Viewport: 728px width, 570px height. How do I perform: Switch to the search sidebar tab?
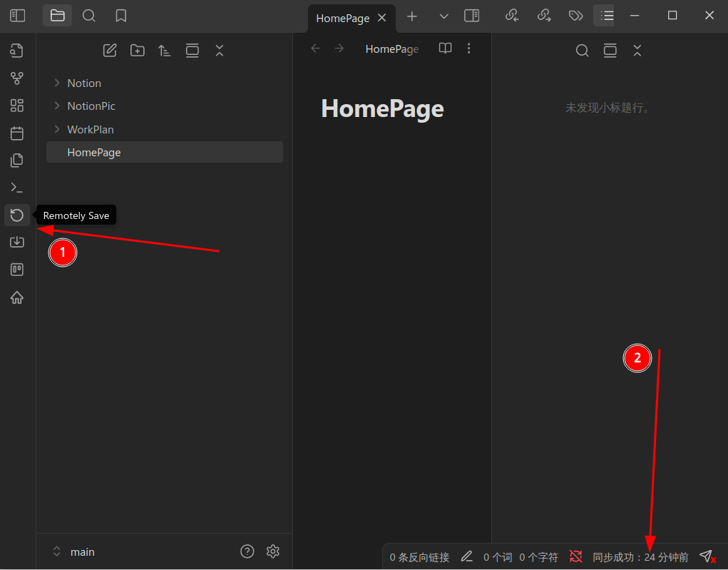coord(88,16)
